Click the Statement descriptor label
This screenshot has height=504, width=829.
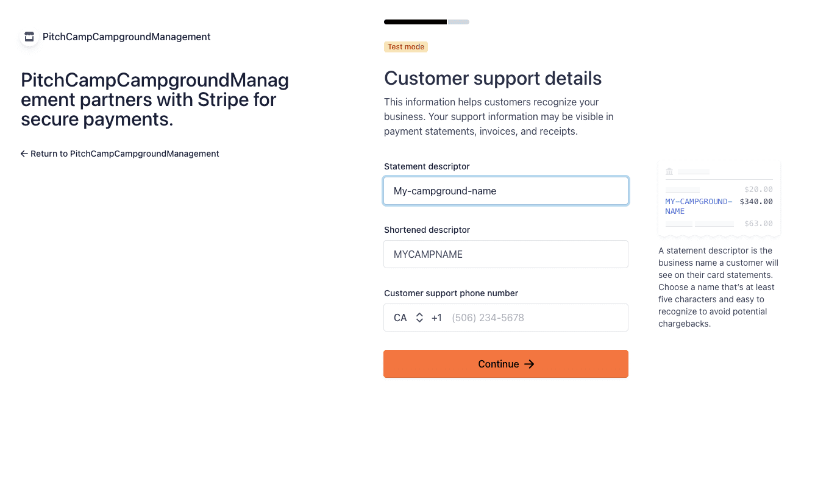pos(427,166)
